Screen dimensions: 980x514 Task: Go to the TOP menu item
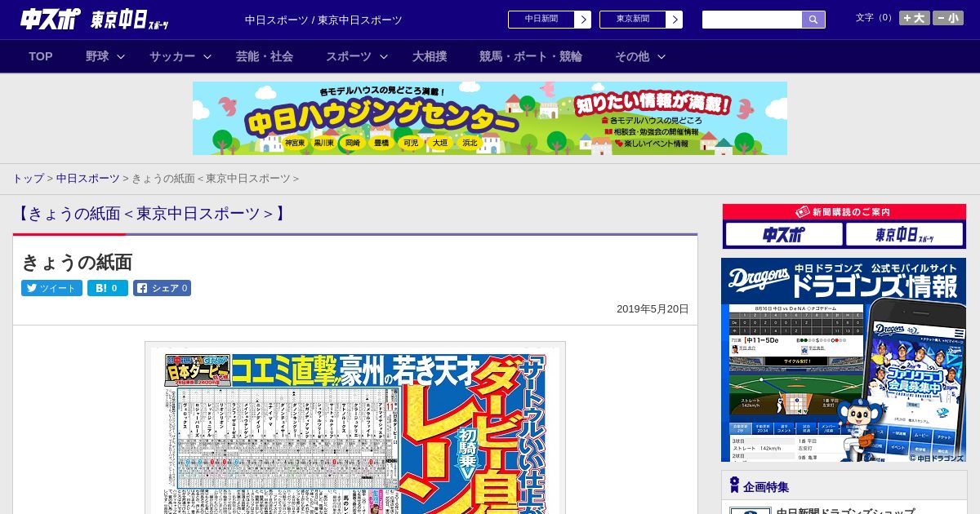[x=41, y=56]
